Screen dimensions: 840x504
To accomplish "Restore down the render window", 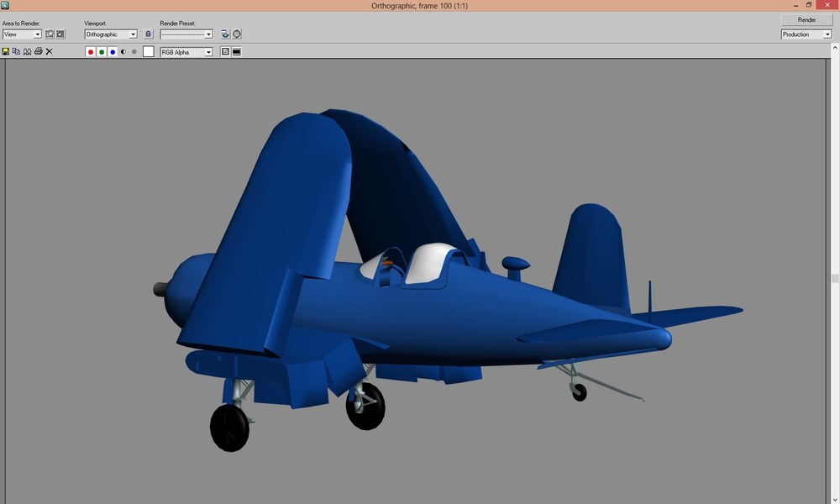I will (x=809, y=5).
